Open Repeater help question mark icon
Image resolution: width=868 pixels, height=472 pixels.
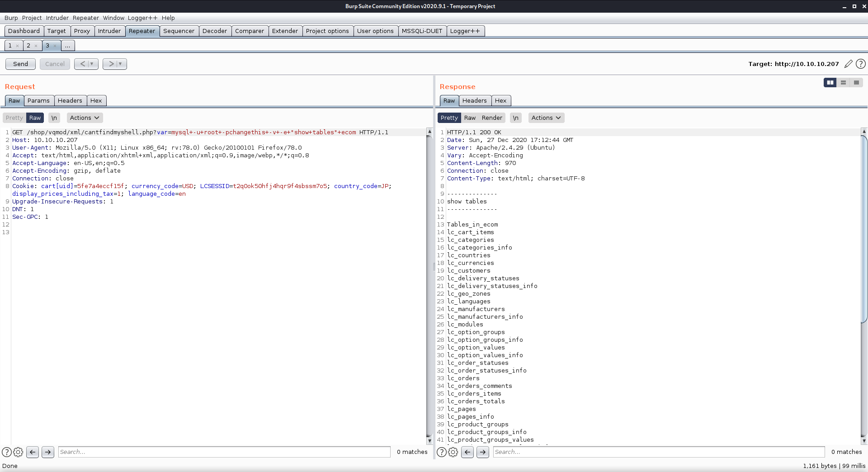click(861, 64)
